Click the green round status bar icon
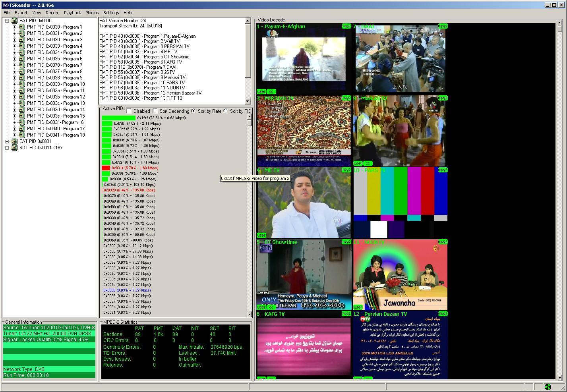 tap(548, 386)
